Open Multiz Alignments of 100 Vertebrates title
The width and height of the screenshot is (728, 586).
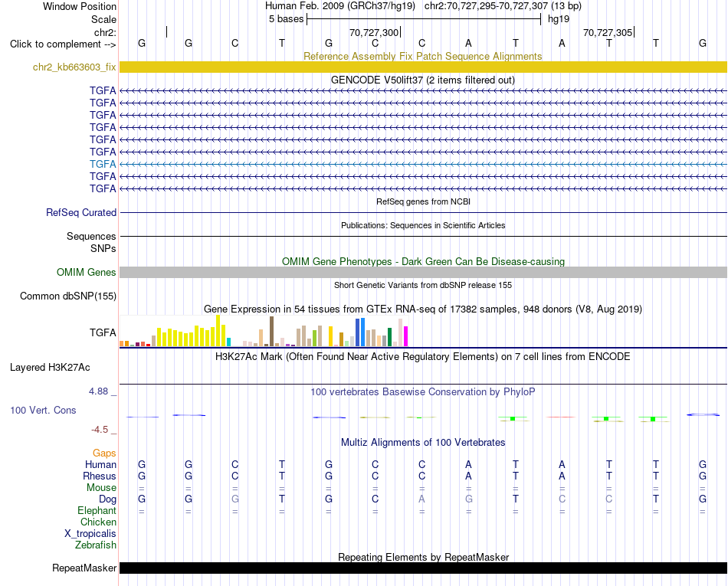coord(423,443)
